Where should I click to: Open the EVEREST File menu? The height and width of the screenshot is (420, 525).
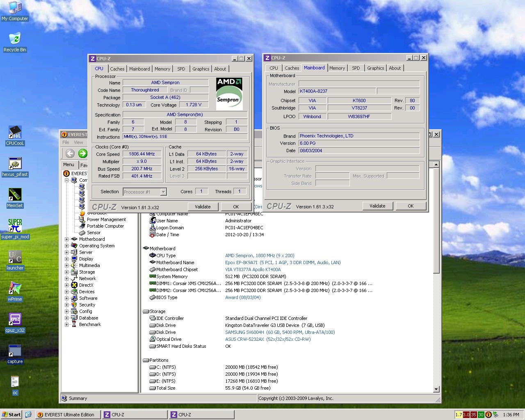[x=66, y=142]
